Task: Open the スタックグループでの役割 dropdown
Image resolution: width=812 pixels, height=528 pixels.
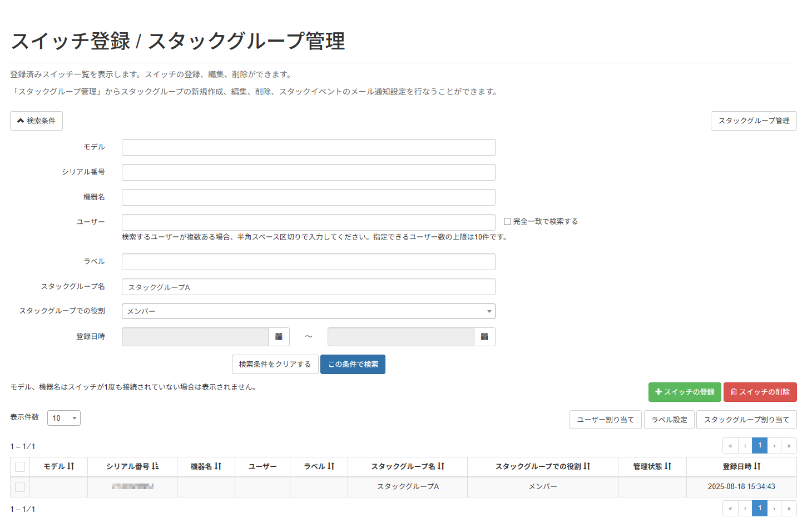Action: coord(488,311)
